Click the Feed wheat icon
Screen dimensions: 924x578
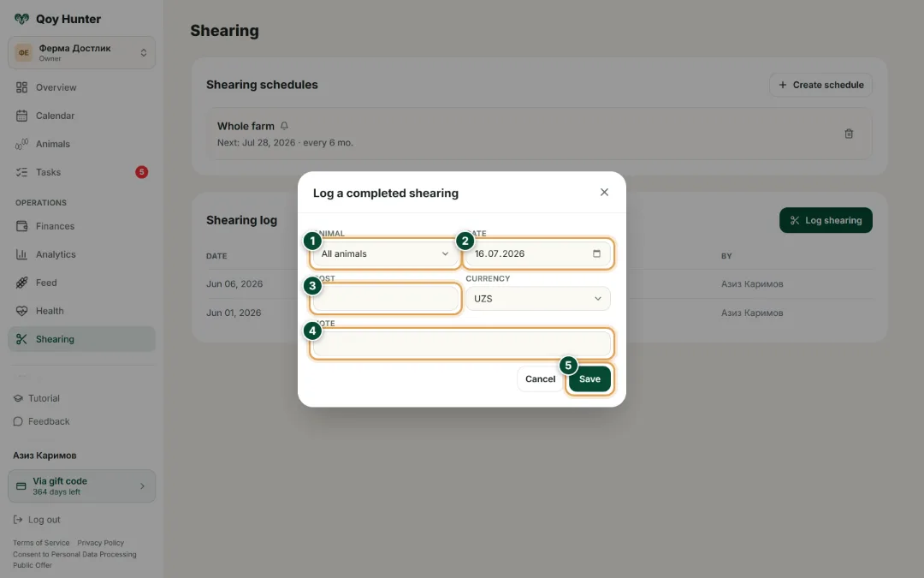click(x=21, y=283)
